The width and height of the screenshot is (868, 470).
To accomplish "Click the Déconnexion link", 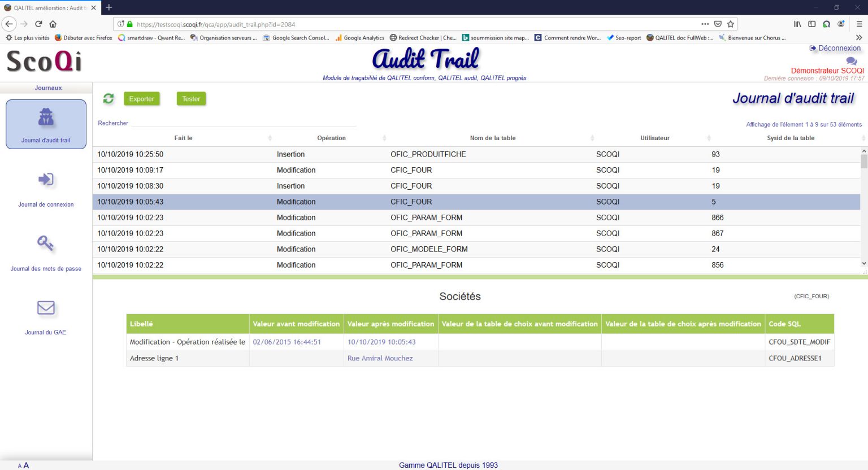I will click(x=839, y=49).
